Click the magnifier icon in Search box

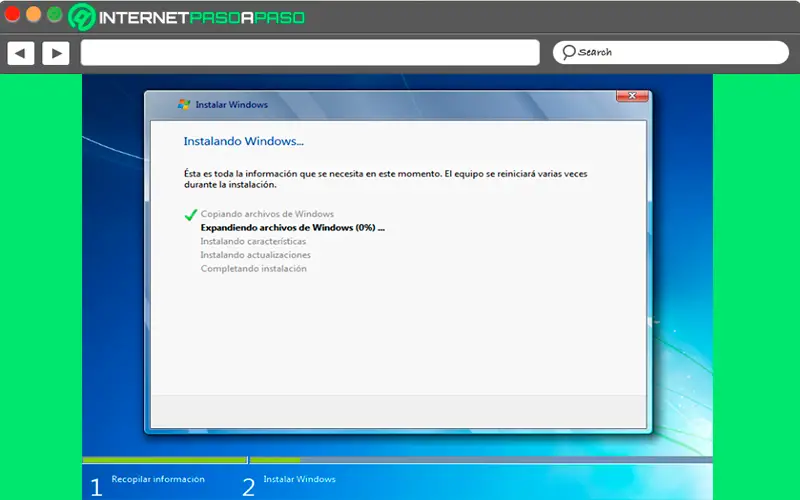tap(569, 52)
